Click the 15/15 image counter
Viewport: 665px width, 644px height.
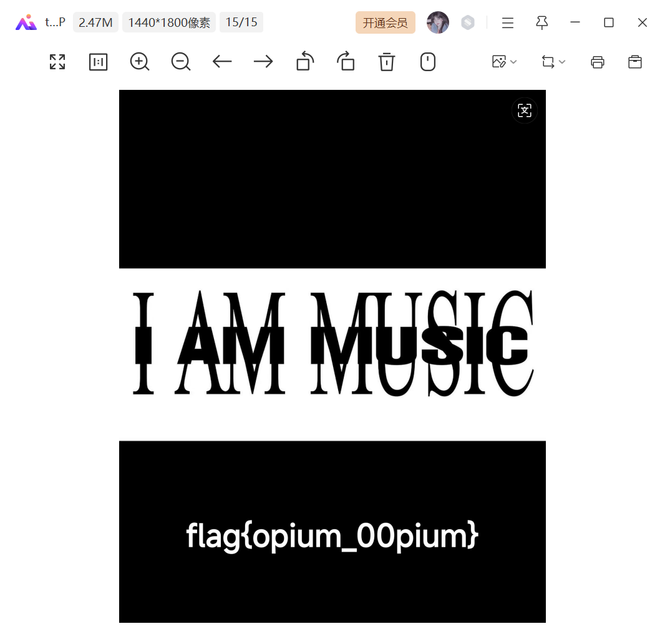(x=241, y=22)
